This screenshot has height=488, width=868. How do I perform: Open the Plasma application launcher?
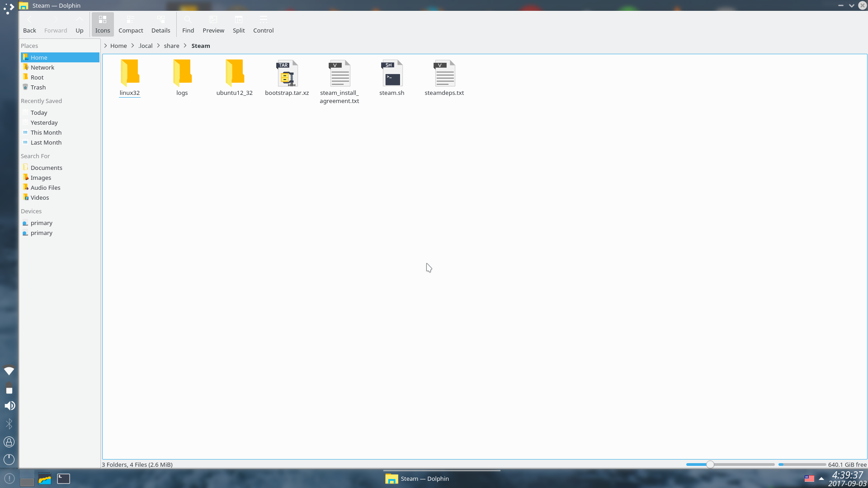(9, 8)
